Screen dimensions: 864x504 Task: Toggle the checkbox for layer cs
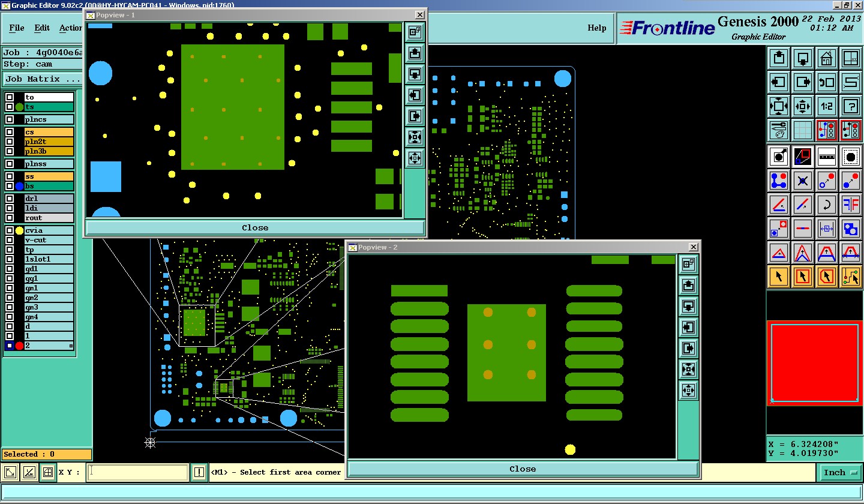10,132
